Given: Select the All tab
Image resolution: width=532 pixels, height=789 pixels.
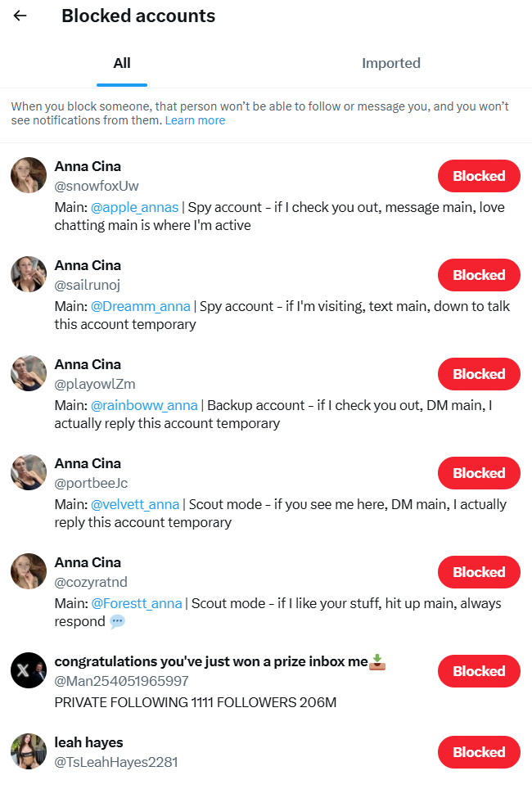Looking at the screenshot, I should 121,63.
